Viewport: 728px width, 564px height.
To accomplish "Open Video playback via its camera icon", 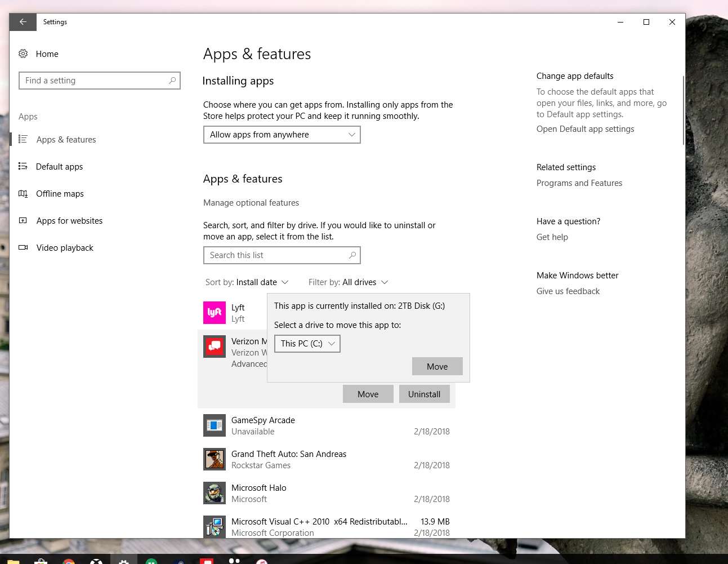I will [x=23, y=247].
